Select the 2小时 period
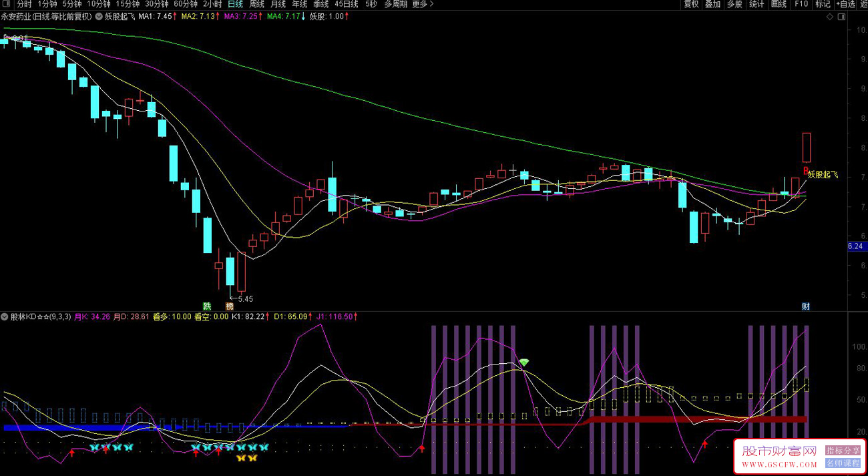The image size is (868, 476). tap(212, 4)
